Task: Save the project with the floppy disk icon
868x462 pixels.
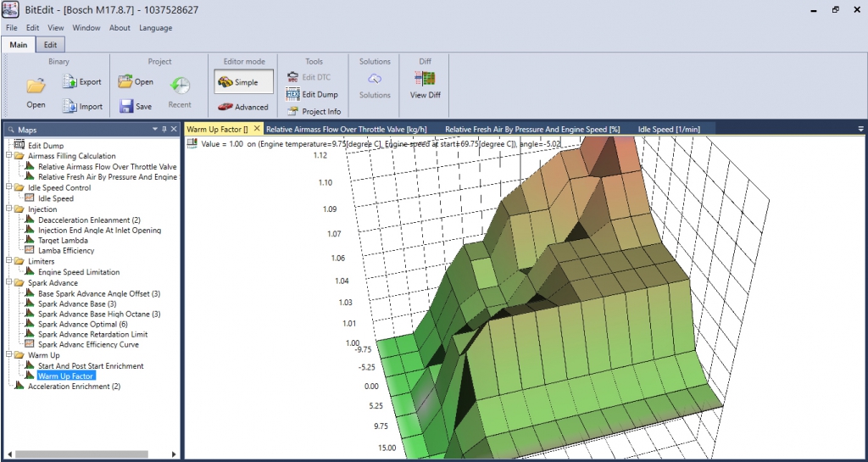Action: tap(126, 106)
